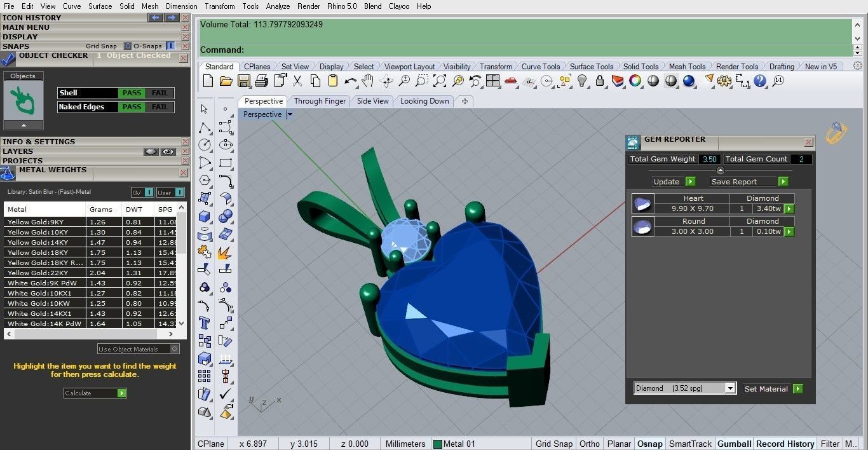
Task: Switch to the Looking Down viewport tab
Action: [x=424, y=101]
